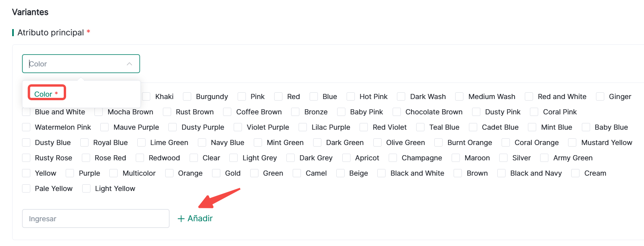Click the plus icon beside Añadir
644x246 pixels.
click(x=181, y=219)
